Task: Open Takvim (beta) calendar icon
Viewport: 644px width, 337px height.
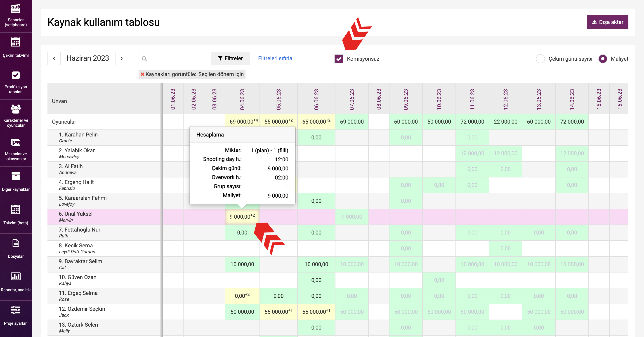Action: click(16, 210)
